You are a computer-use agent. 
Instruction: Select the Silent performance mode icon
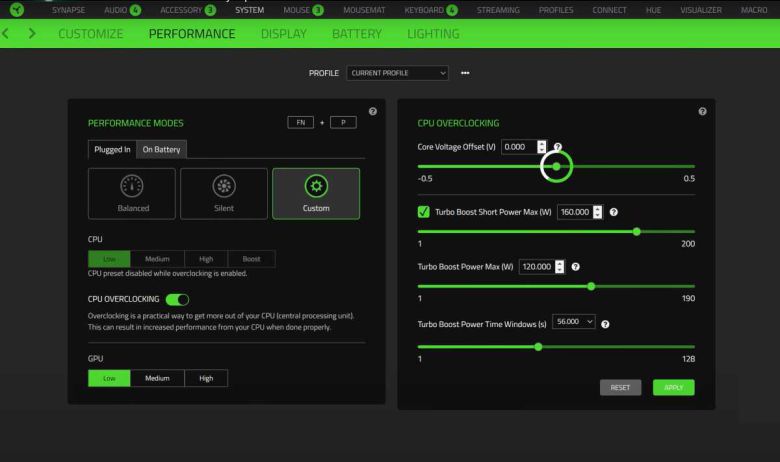click(x=224, y=187)
